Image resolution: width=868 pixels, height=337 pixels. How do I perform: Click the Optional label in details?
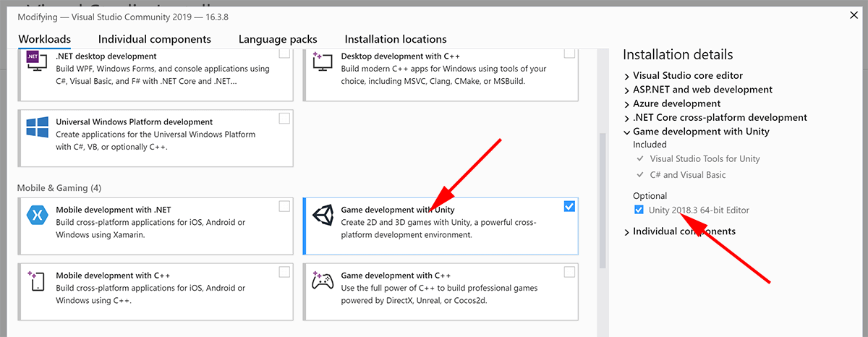650,195
